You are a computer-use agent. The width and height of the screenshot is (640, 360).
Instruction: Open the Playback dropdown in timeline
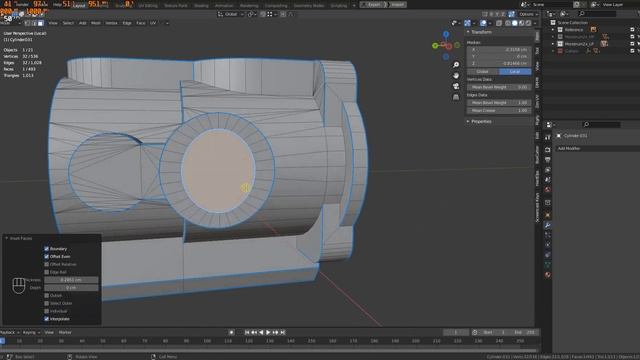[x=9, y=332]
